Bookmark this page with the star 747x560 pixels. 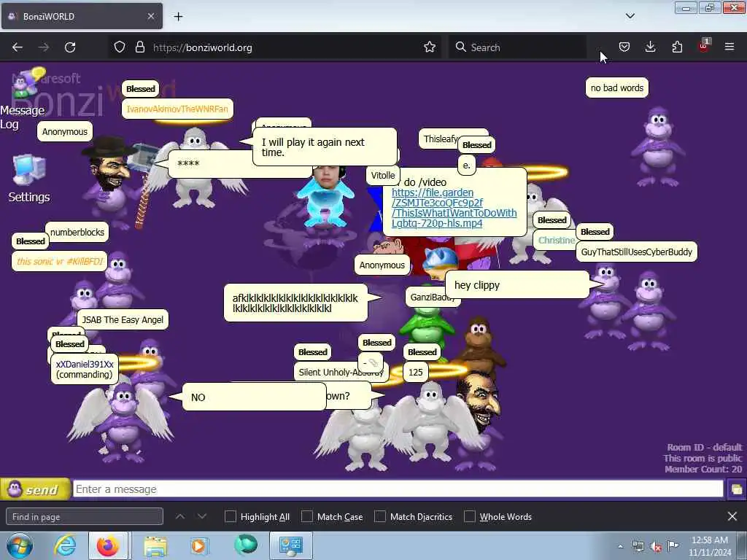[x=430, y=47]
